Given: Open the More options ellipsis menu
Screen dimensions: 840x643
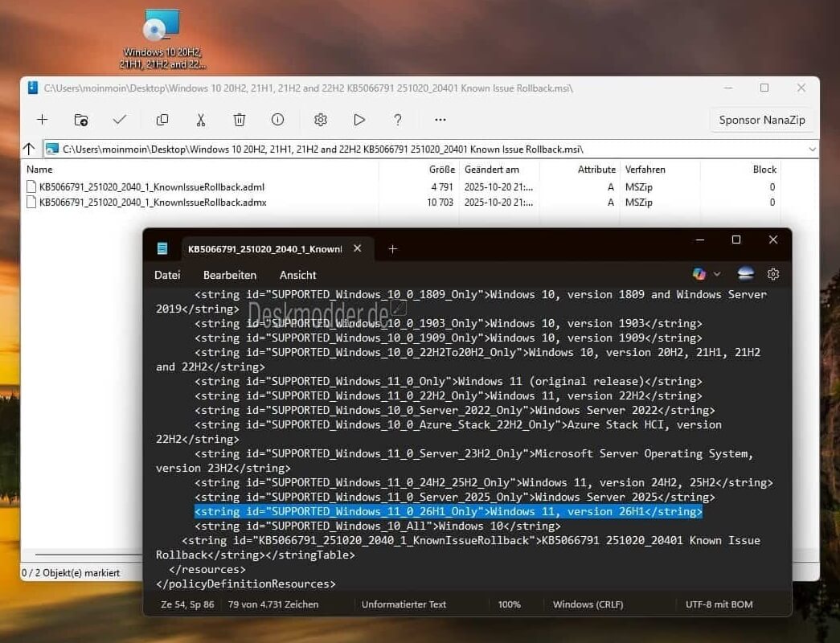Looking at the screenshot, I should pos(440,119).
